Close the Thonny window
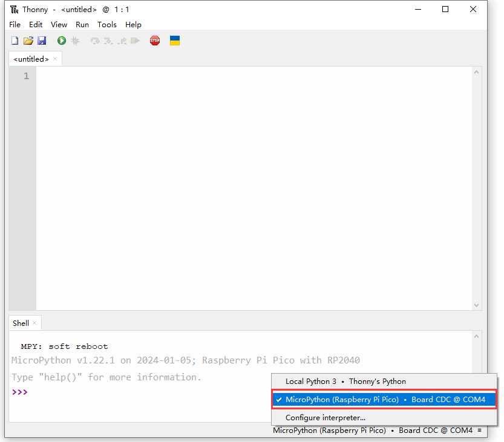The width and height of the screenshot is (504, 442). coord(473,9)
